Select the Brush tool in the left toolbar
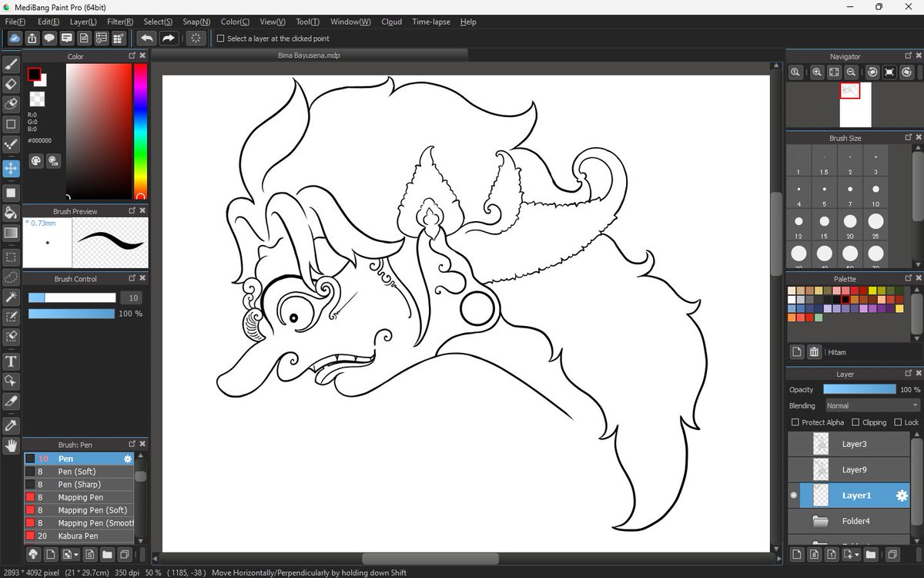This screenshot has height=578, width=924. (11, 65)
